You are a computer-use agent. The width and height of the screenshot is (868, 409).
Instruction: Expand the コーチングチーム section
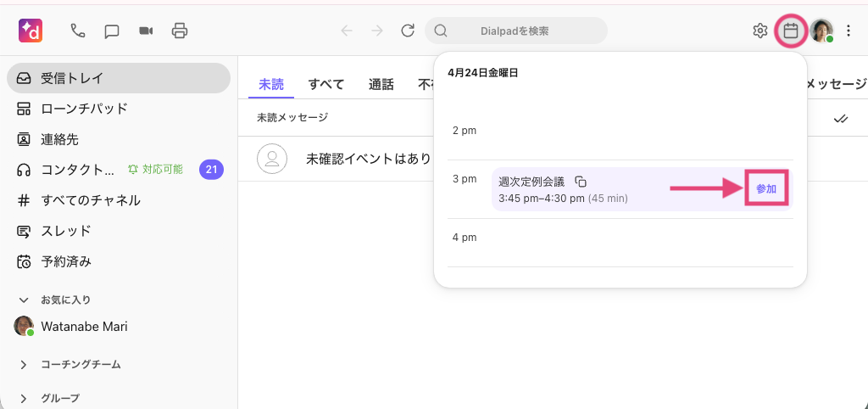[24, 365]
